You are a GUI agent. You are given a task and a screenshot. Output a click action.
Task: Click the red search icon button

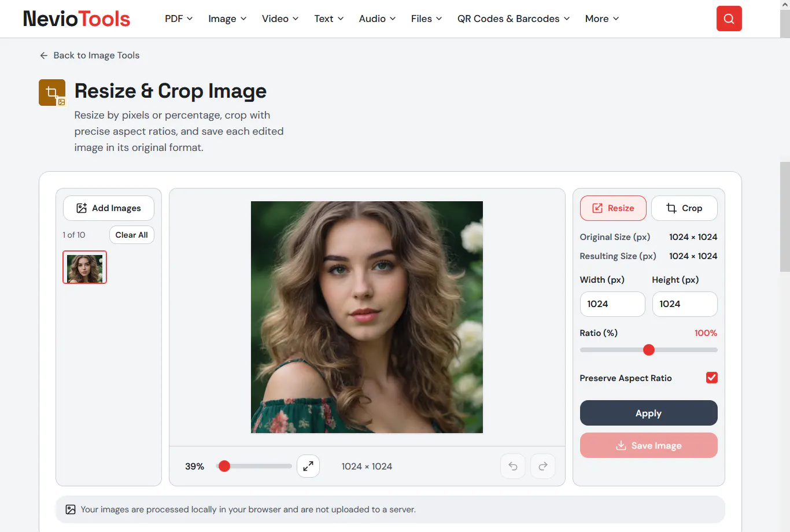click(x=729, y=19)
